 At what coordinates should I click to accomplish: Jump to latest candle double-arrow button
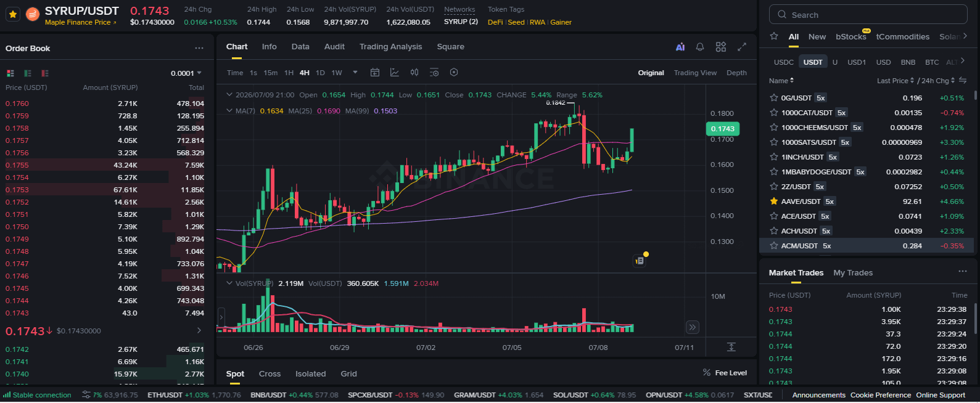click(693, 327)
